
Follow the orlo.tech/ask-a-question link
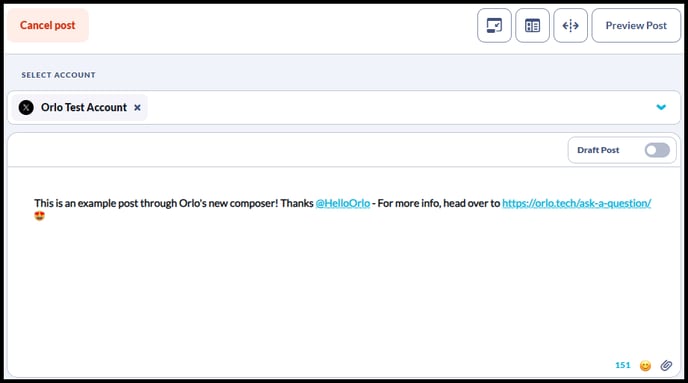tap(577, 203)
